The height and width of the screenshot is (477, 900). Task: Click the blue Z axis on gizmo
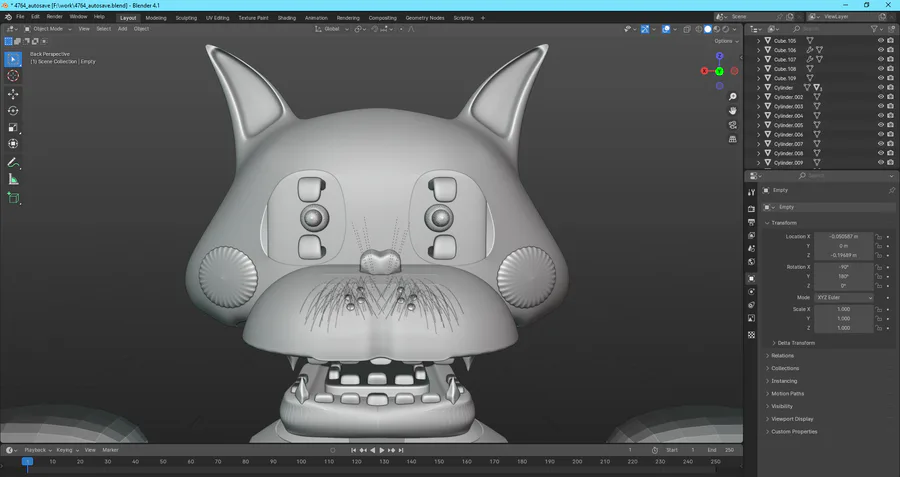(x=720, y=56)
